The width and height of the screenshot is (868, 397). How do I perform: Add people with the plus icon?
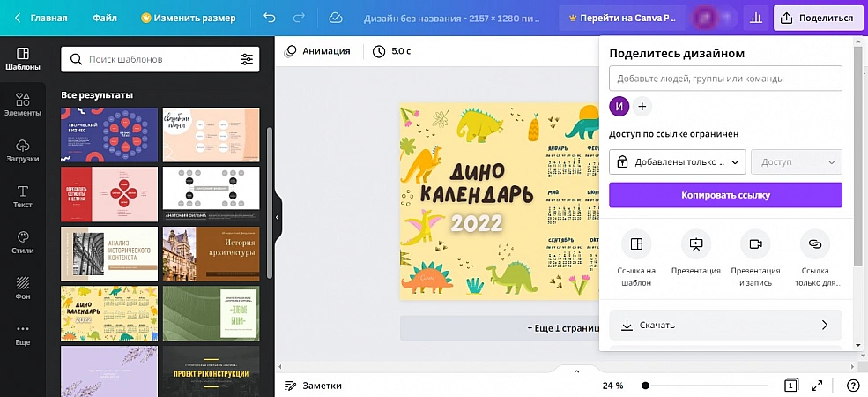[642, 107]
